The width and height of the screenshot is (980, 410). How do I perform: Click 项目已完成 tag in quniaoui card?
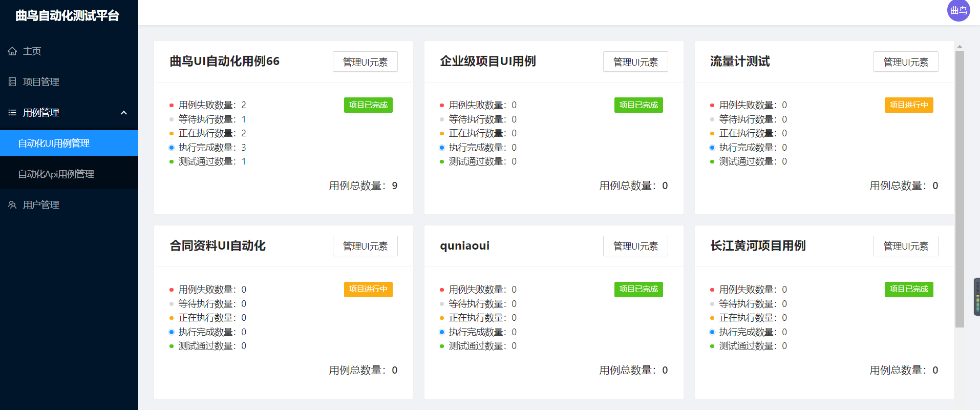pyautogui.click(x=638, y=290)
